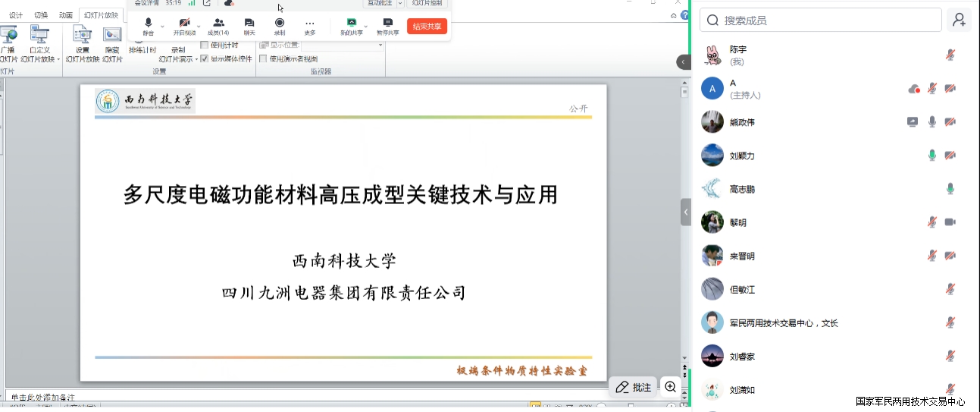Expand the 新的共享 options arrow

[366, 26]
